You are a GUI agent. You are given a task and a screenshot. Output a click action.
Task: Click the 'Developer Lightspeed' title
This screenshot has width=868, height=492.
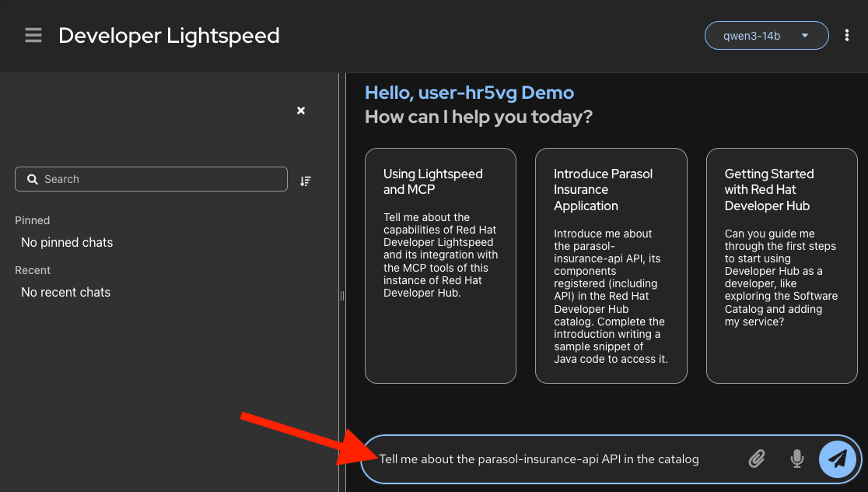169,36
